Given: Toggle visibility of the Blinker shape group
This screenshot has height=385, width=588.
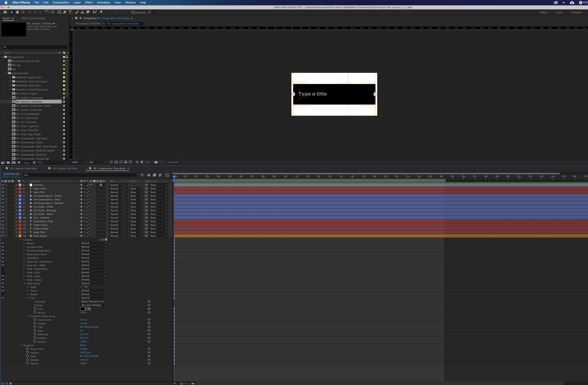Looking at the screenshot, I should 3,243.
